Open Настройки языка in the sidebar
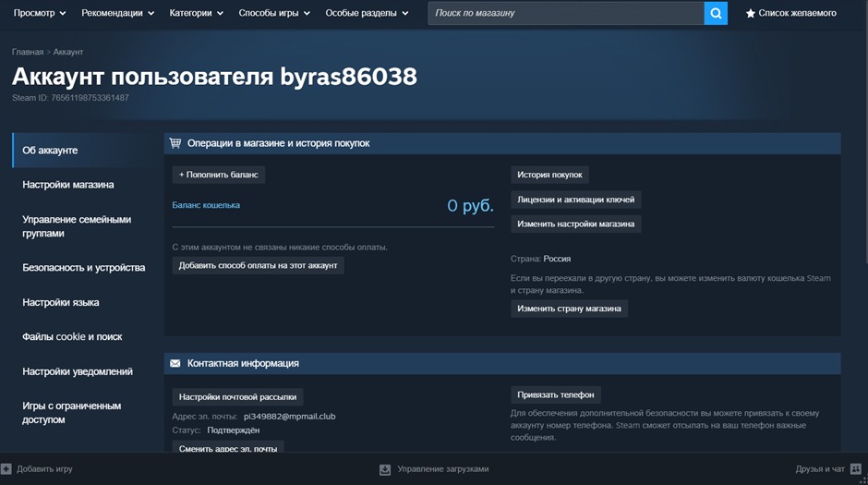 [60, 302]
